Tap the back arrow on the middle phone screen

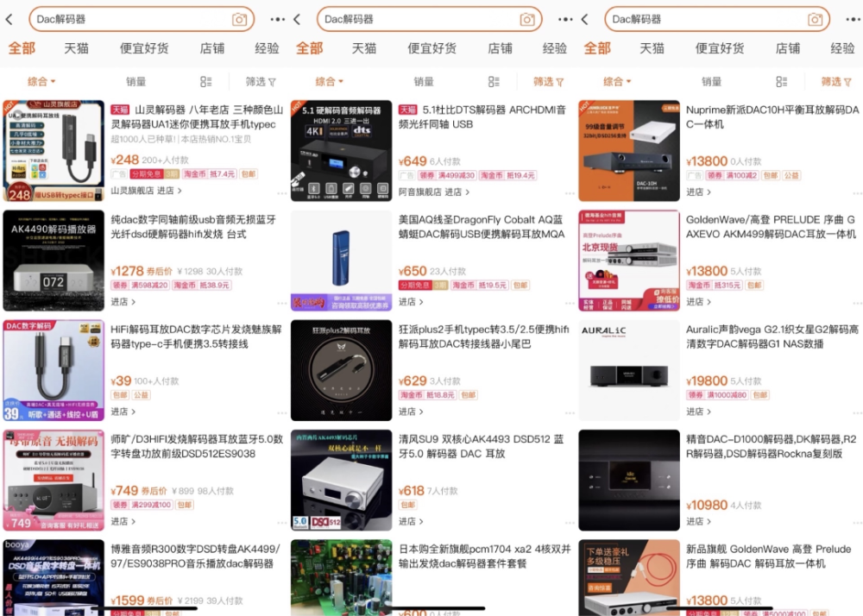297,19
